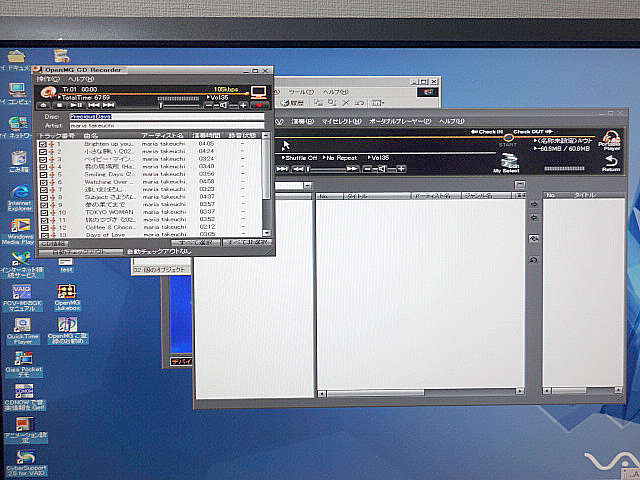Open Edit My Select icon in Jukebox
640x480 pixels.
click(x=507, y=163)
